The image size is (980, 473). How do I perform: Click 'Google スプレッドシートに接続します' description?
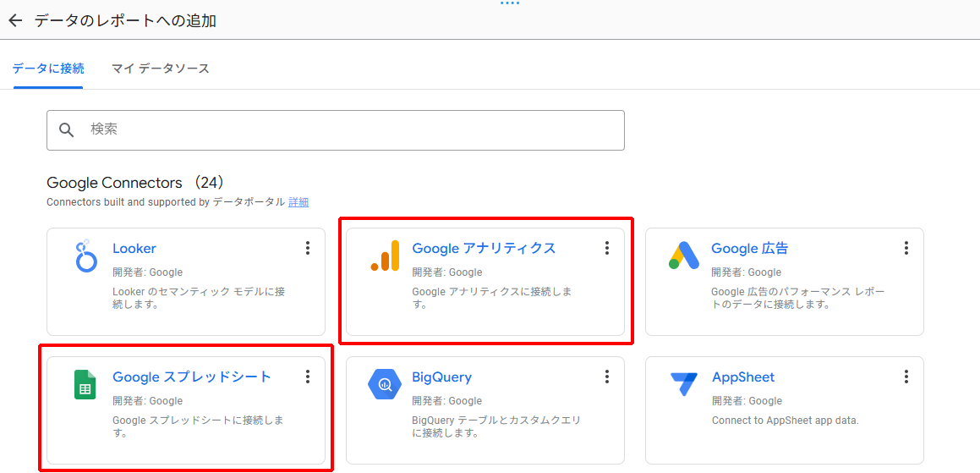[x=198, y=426]
